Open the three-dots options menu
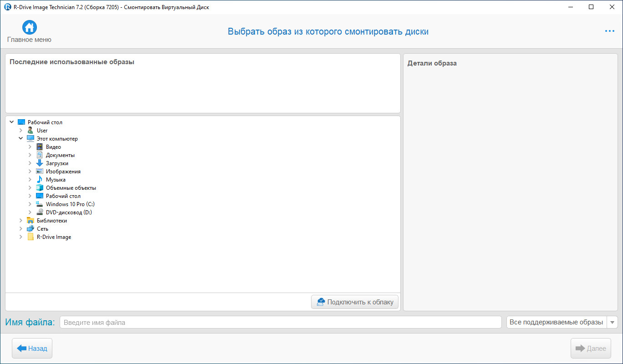This screenshot has height=364, width=623. pyautogui.click(x=610, y=31)
